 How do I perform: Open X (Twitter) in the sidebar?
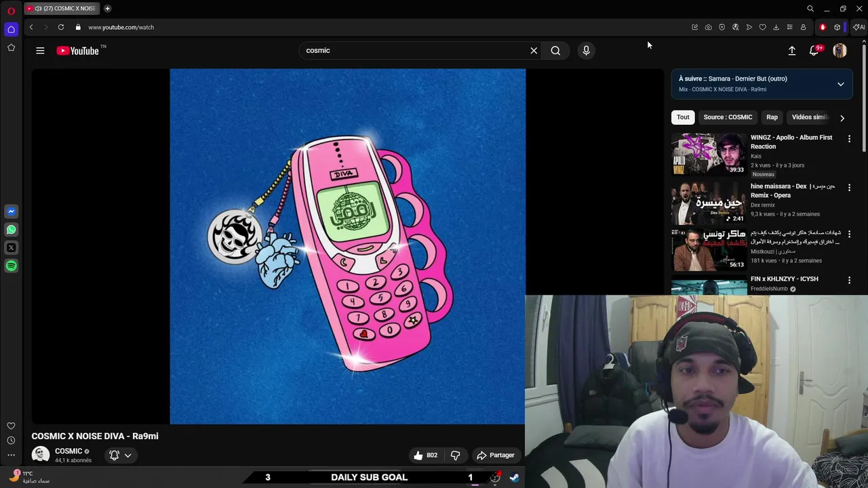point(11,248)
